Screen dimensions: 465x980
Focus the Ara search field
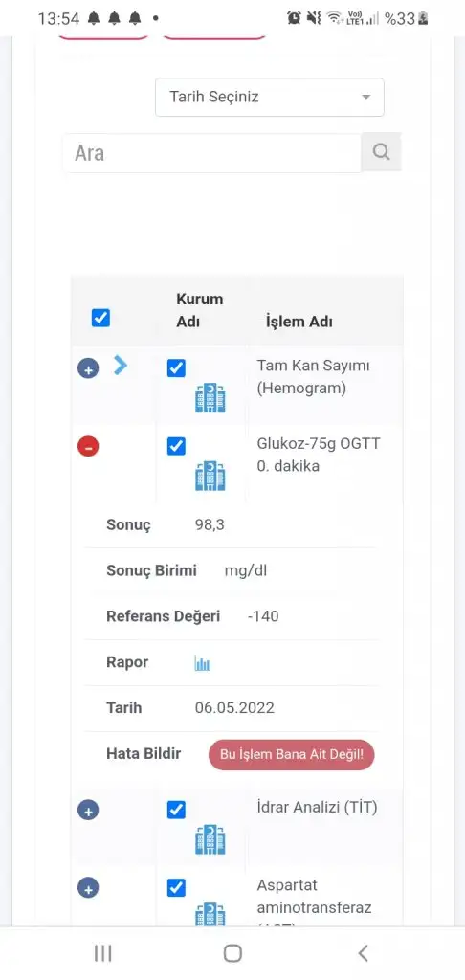pyautogui.click(x=211, y=152)
